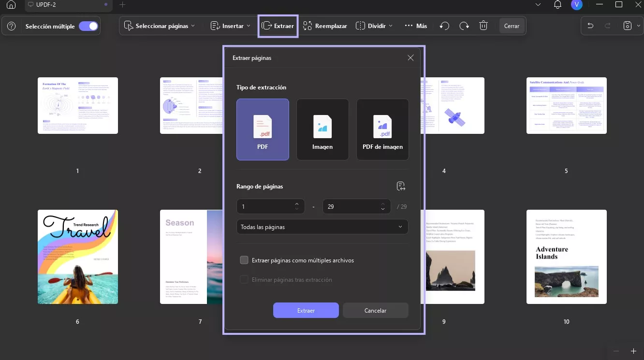Add a new tab
Viewport: 644px width, 360px height.
tap(122, 5)
